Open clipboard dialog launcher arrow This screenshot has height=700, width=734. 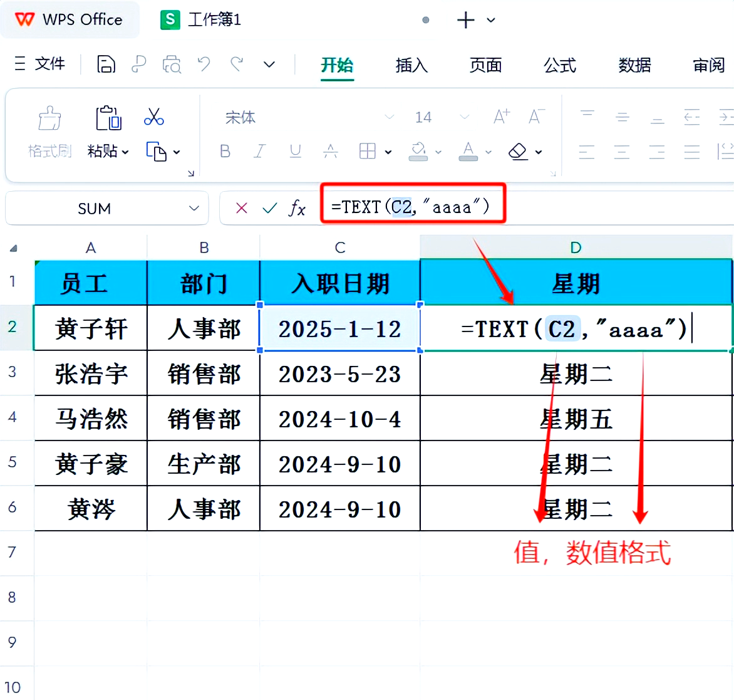pos(191,174)
